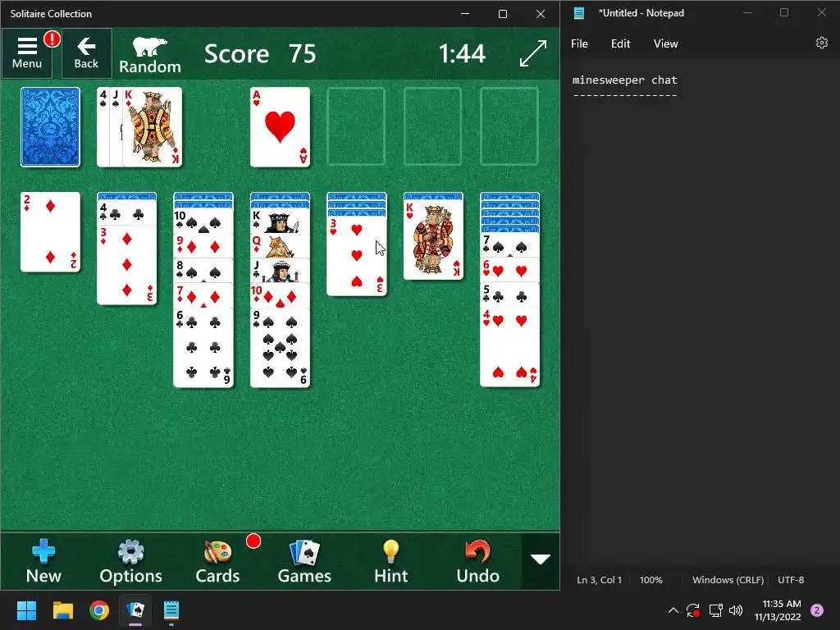Viewport: 840px width, 630px height.
Task: Open Notepad Edit menu
Action: point(620,43)
